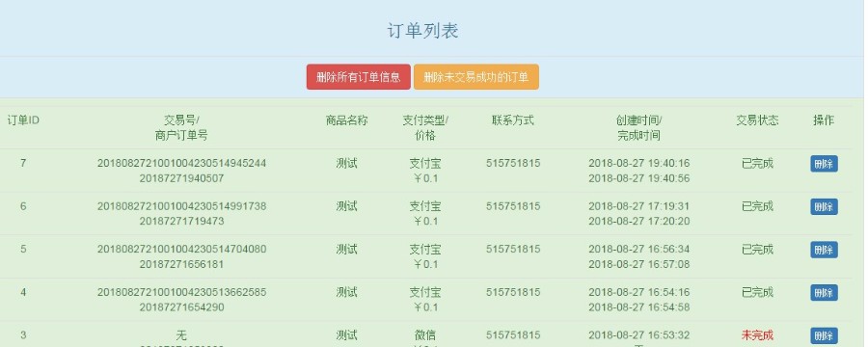Select transaction number 2018082721001004230514704080
The height and width of the screenshot is (347, 868).
181,249
